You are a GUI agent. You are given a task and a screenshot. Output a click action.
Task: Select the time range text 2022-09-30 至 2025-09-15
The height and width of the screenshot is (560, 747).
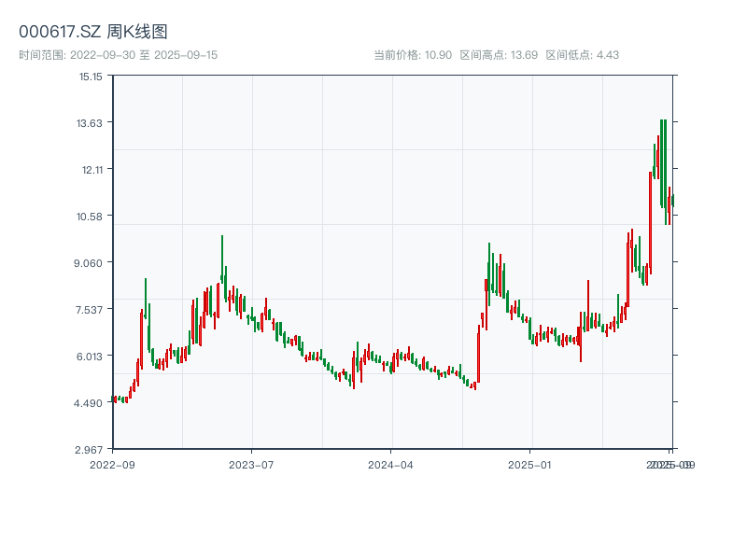144,55
